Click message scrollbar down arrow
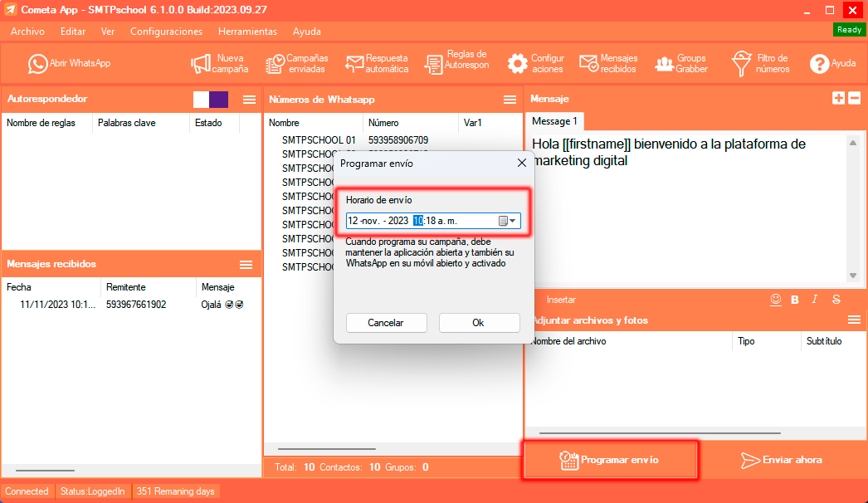Screen dimensions: 868x503 pyautogui.click(x=853, y=276)
